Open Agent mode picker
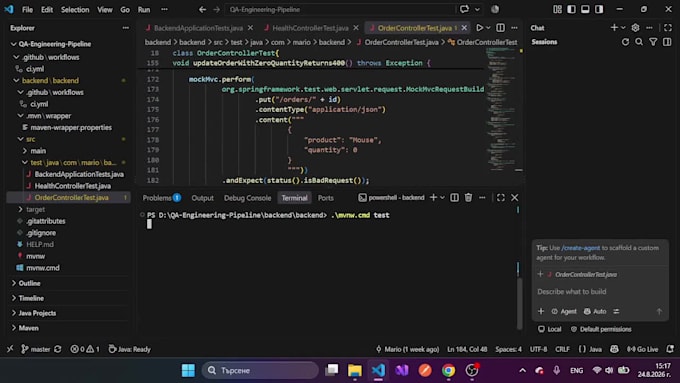Image resolution: width=680 pixels, height=383 pixels. [564, 311]
